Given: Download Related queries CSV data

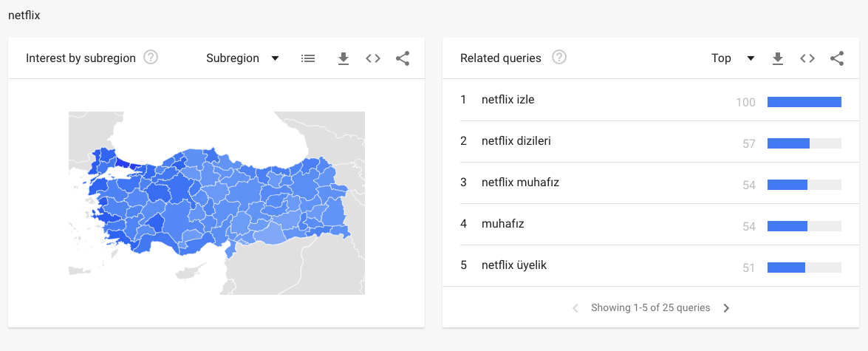Looking at the screenshot, I should point(777,58).
